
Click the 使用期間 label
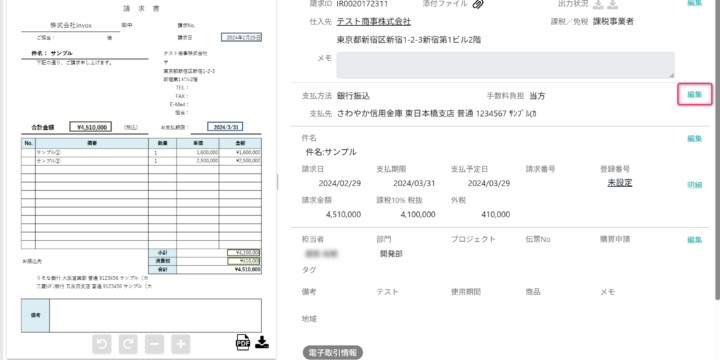click(466, 292)
